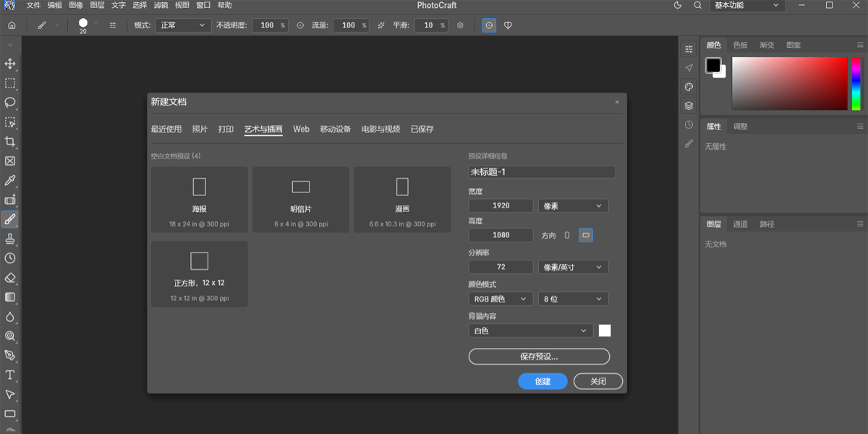This screenshot has width=868, height=434.
Task: Toggle airbrush build-up effect
Action: coord(381,25)
